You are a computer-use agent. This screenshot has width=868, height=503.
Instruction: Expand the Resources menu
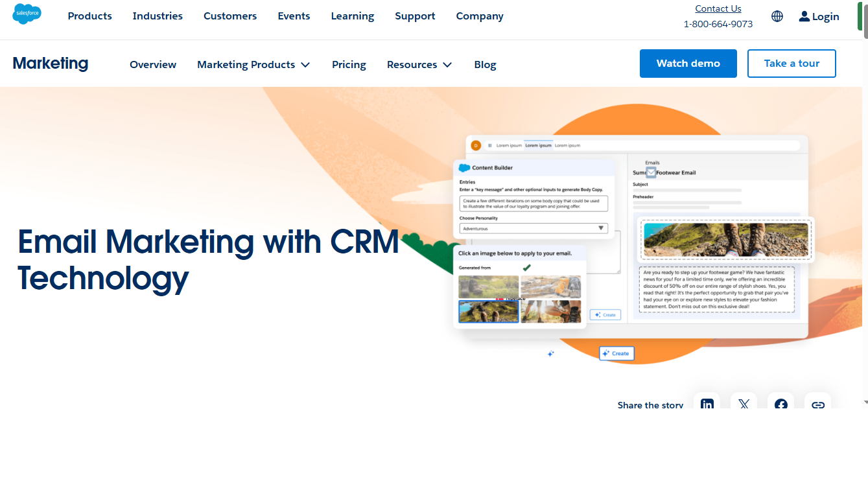pos(419,64)
